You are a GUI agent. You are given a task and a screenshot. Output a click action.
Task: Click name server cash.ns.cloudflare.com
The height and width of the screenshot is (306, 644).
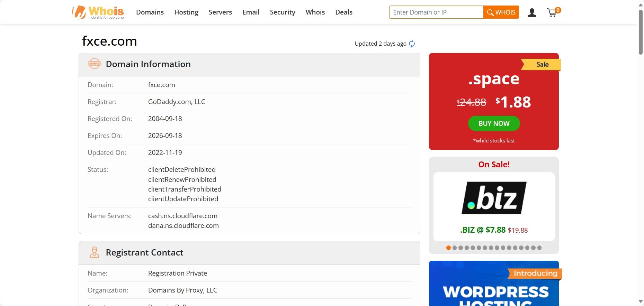pyautogui.click(x=183, y=216)
